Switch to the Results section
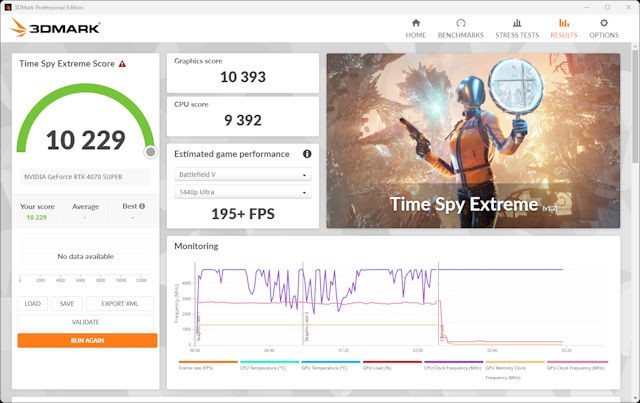Viewport: 640px width, 403px height. pyautogui.click(x=564, y=29)
